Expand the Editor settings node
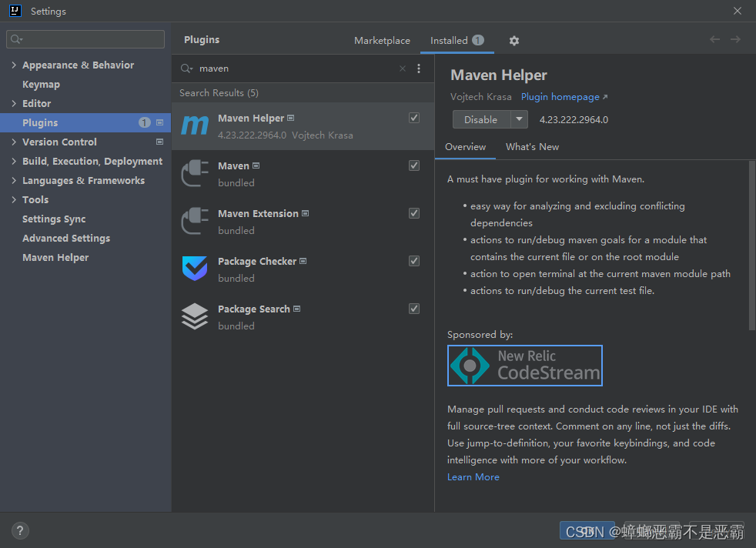Image resolution: width=756 pixels, height=548 pixels. [x=14, y=103]
